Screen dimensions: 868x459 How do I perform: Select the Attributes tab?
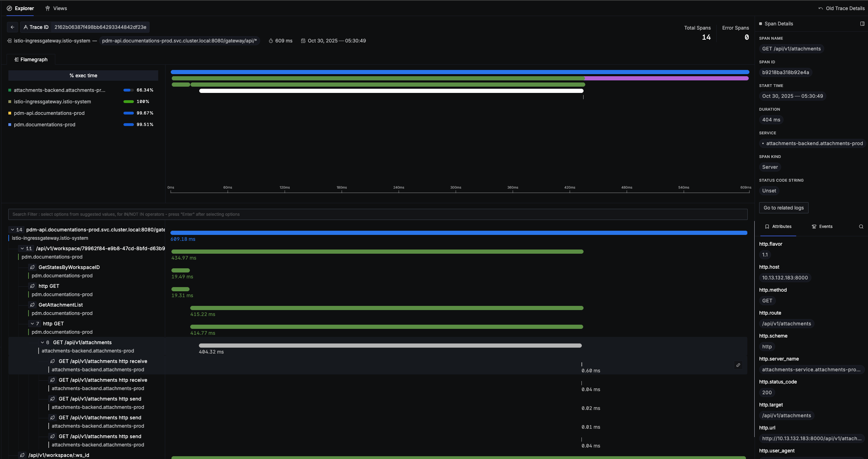(778, 227)
